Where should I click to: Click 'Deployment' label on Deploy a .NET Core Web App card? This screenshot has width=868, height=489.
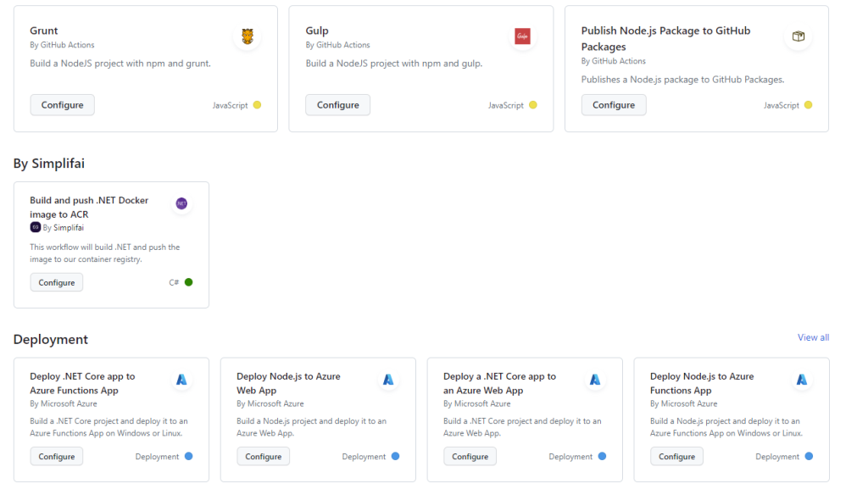(x=570, y=456)
